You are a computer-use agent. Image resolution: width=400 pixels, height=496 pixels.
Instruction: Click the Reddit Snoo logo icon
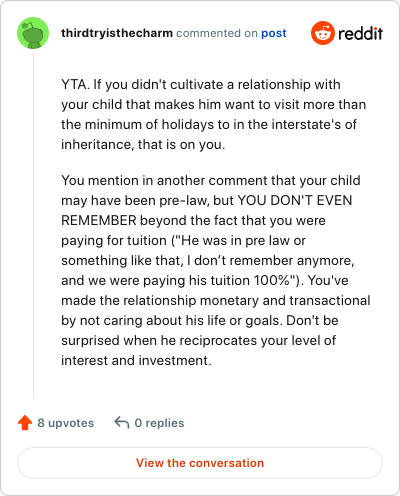(323, 33)
